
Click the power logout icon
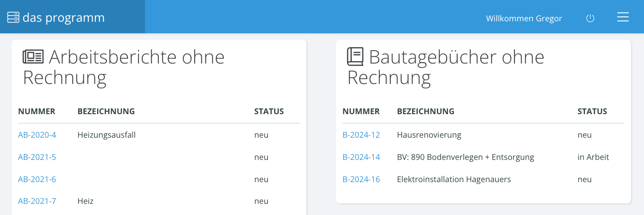point(590,18)
